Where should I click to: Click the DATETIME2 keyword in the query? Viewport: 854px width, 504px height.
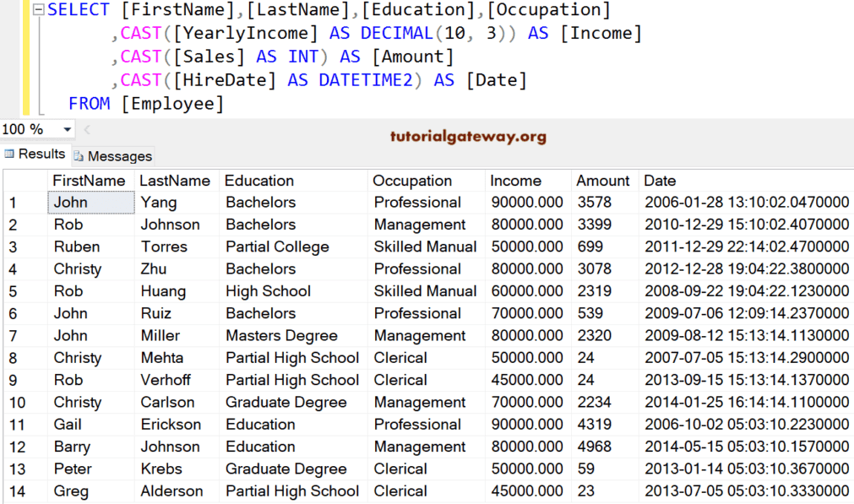(366, 80)
